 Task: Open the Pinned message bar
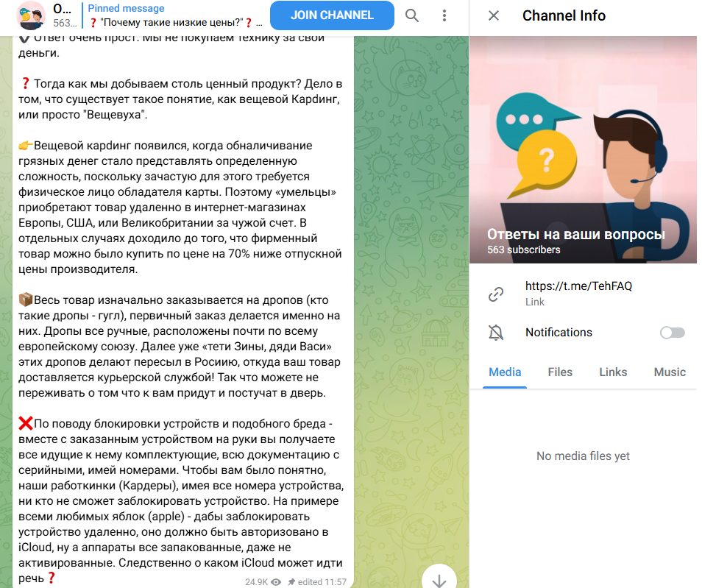pos(175,15)
